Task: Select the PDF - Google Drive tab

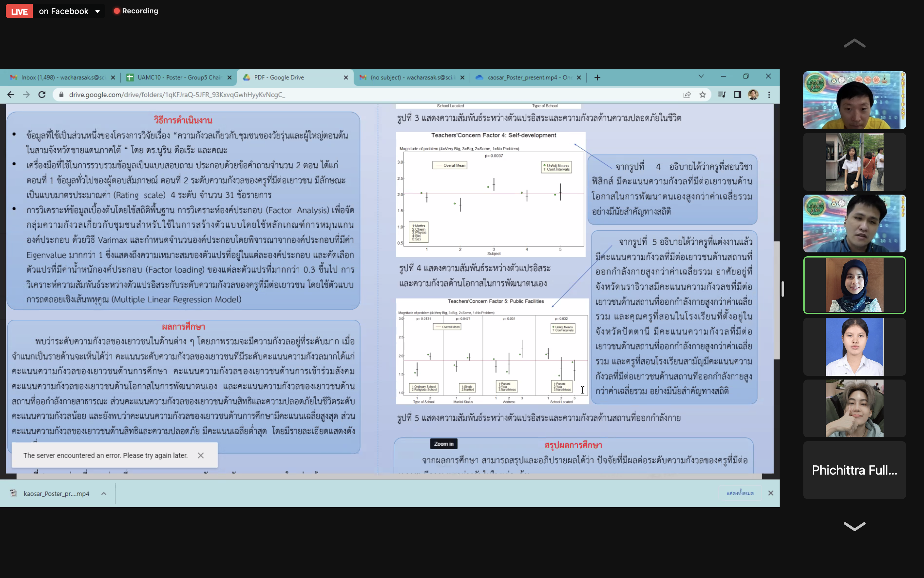Action: (295, 77)
